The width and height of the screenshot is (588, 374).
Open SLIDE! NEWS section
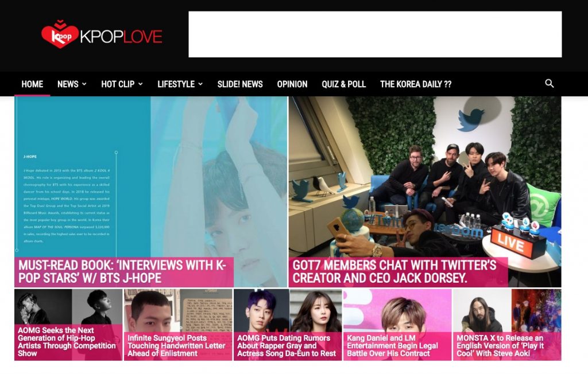click(240, 84)
